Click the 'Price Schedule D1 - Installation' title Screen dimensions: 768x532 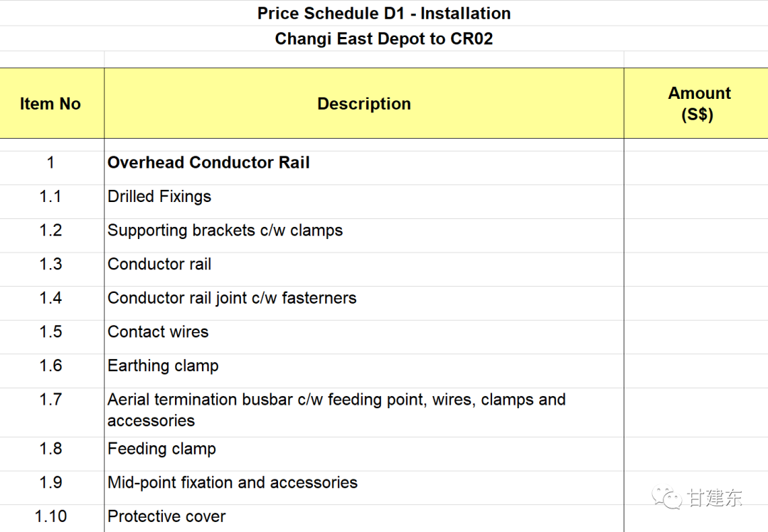pyautogui.click(x=384, y=14)
